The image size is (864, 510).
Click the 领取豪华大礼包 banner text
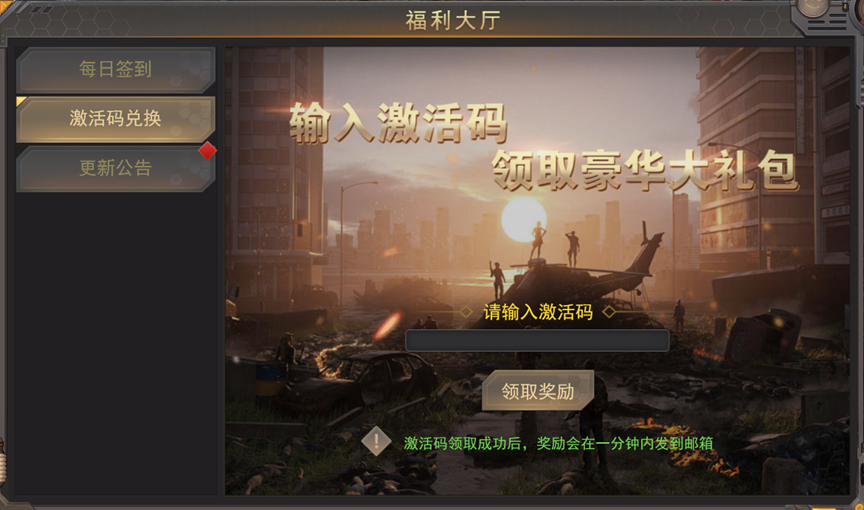645,170
